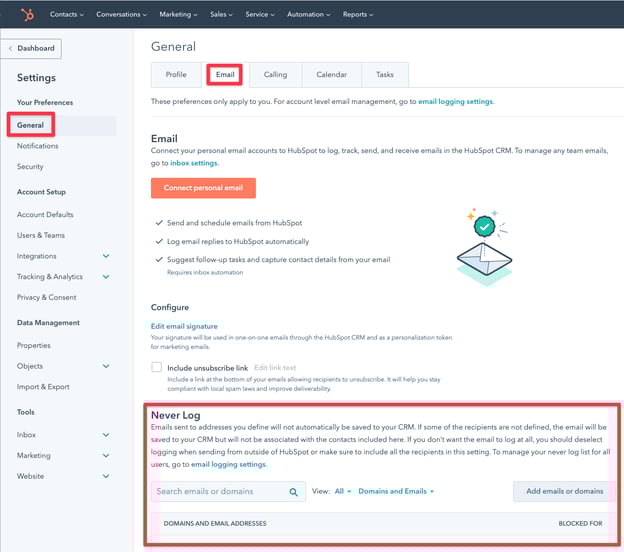Check the Include unsubscribe link checkbox
Image resolution: width=624 pixels, height=552 pixels.
(156, 367)
